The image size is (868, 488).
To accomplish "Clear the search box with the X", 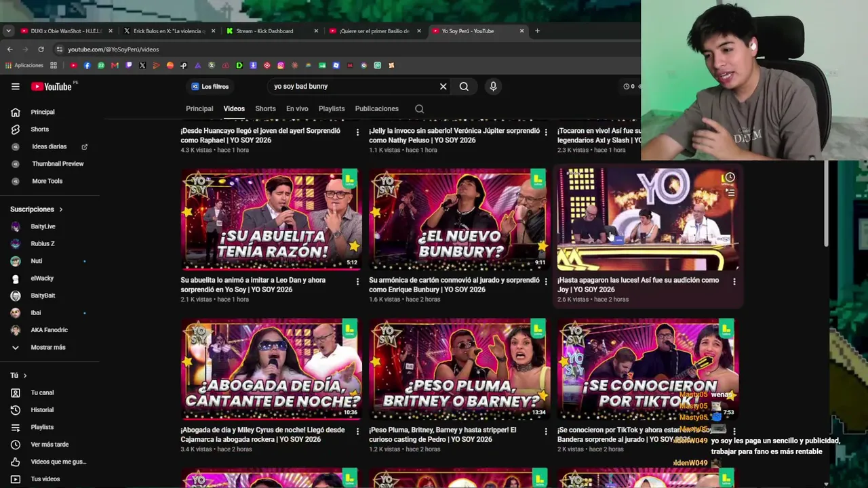I will pyautogui.click(x=443, y=86).
